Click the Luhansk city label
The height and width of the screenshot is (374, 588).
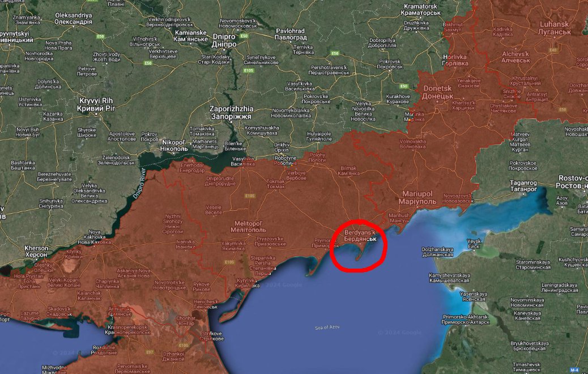[x=554, y=28]
